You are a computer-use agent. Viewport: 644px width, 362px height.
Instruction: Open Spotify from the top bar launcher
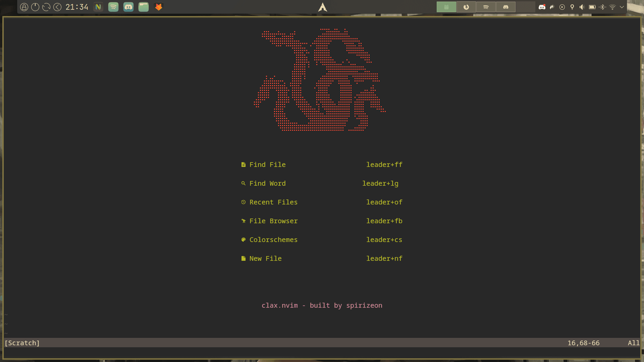[113, 7]
